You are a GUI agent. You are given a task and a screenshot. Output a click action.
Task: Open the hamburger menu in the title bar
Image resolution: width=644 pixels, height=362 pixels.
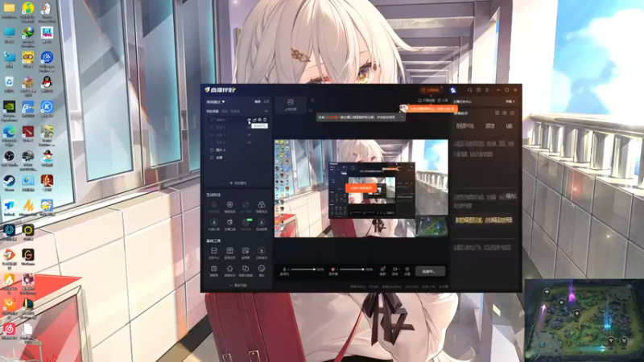(x=487, y=90)
